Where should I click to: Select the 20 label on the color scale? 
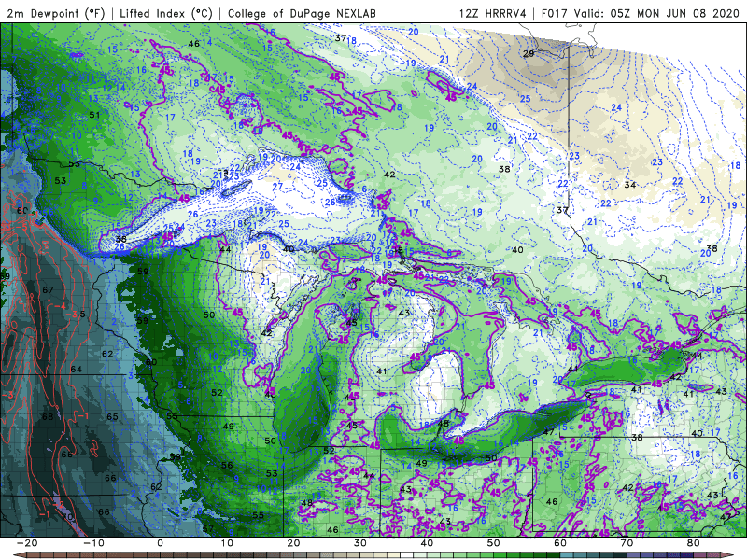click(293, 543)
